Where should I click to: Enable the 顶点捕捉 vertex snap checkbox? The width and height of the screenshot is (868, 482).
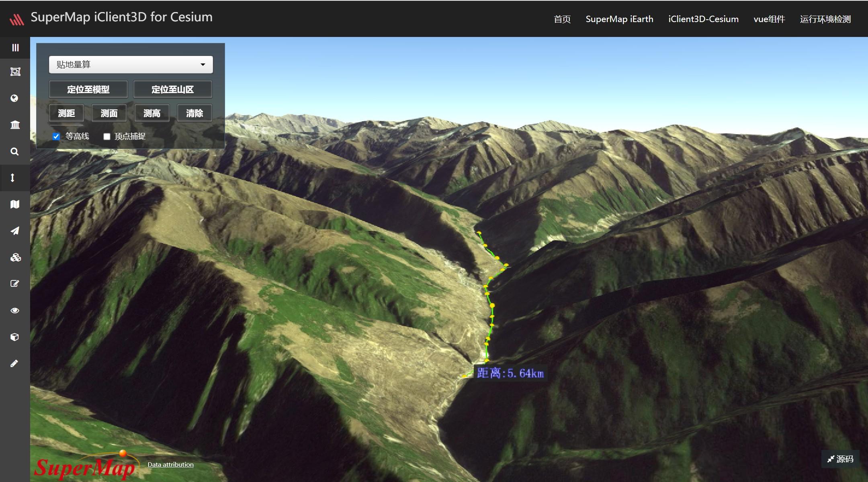point(107,137)
